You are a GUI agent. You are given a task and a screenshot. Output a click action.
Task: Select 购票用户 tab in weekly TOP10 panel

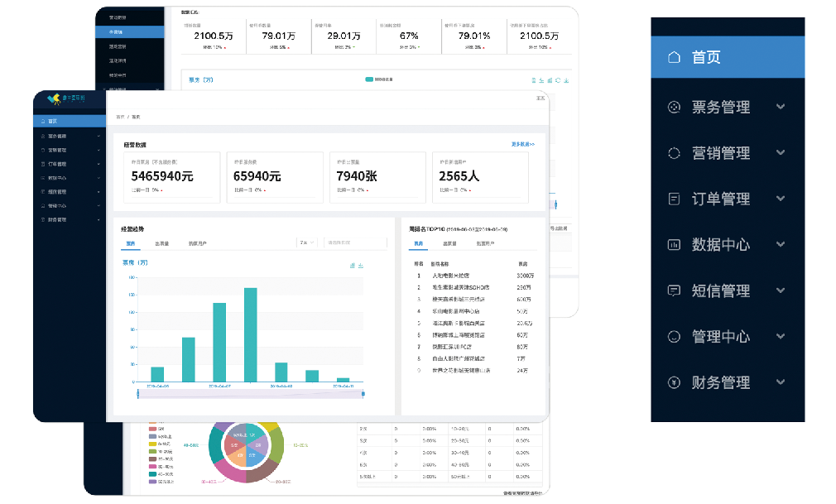(485, 244)
